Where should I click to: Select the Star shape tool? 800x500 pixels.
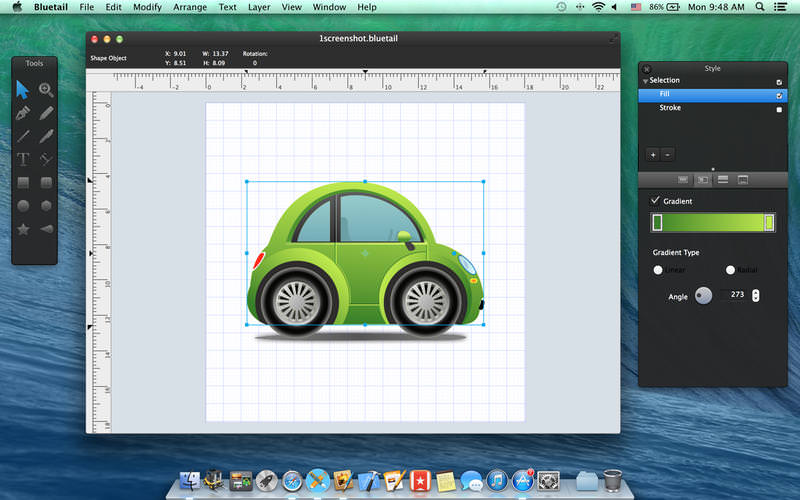pos(22,229)
